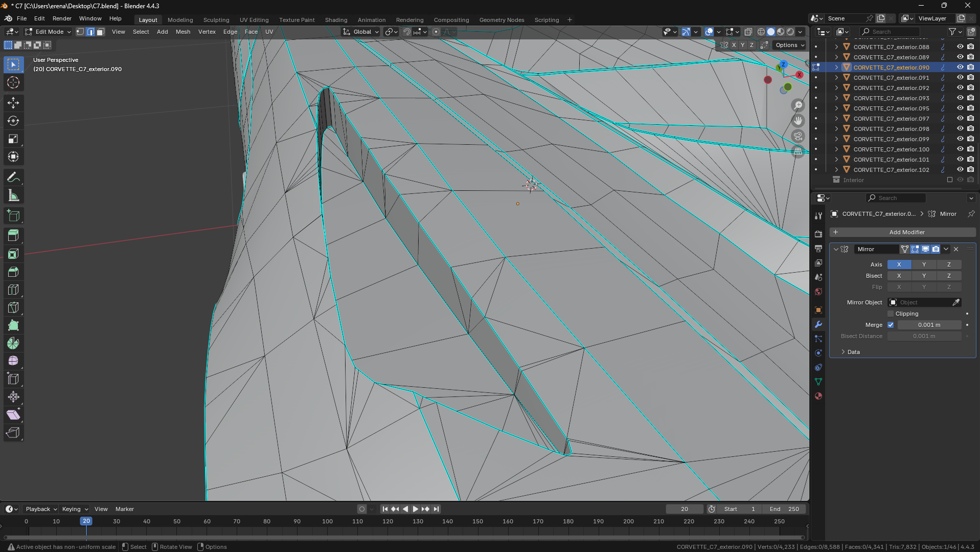Viewport: 980px width, 552px height.
Task: Select the Loop Cut tool
Action: pos(13,290)
